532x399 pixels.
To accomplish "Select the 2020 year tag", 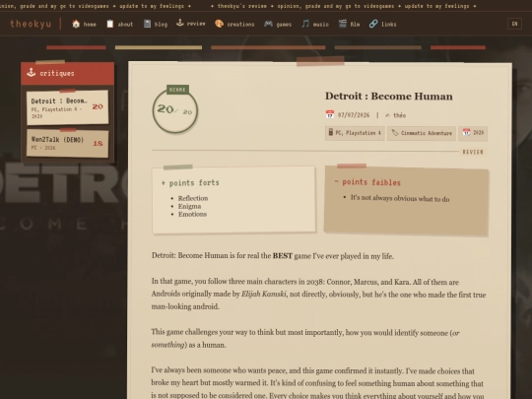I will [473, 133].
